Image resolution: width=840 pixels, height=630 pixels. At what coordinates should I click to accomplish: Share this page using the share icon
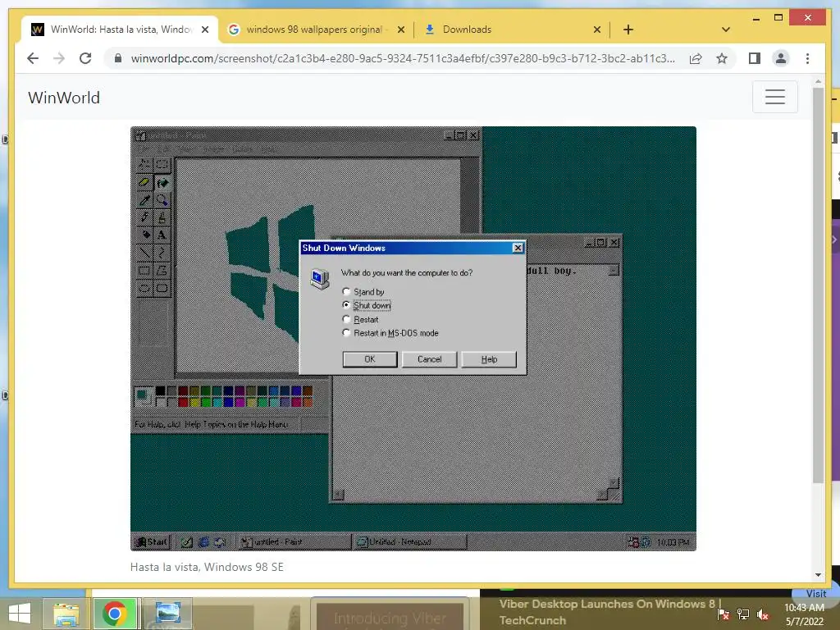coord(696,58)
